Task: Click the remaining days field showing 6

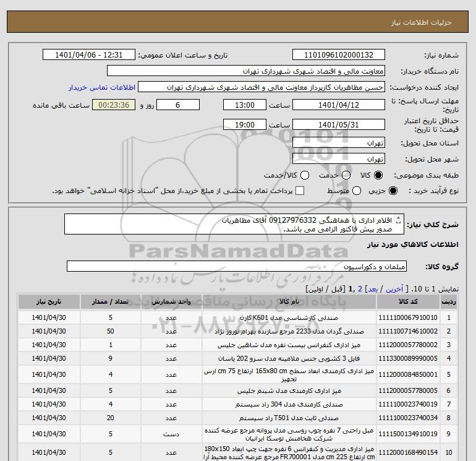Action: (x=178, y=105)
